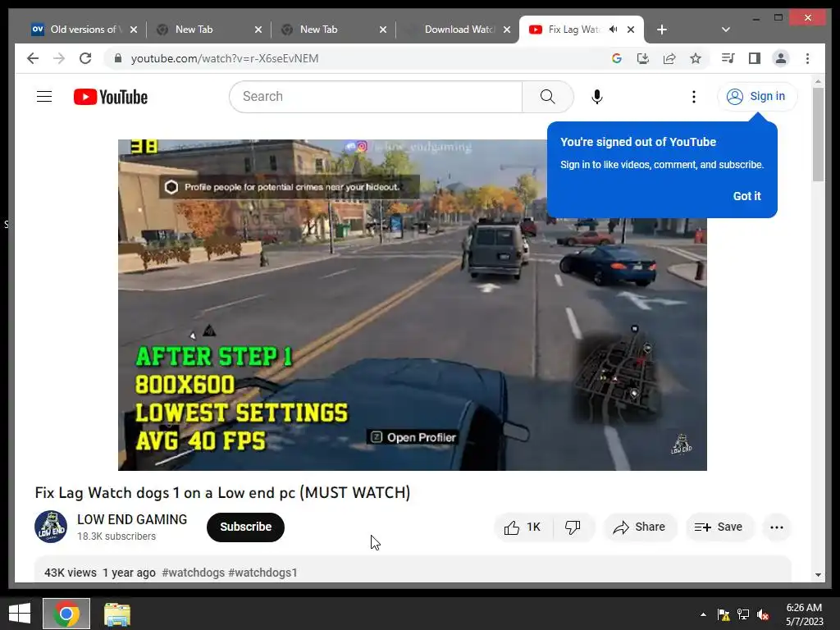Viewport: 840px width, 630px height.
Task: Open the tab search dropdown arrow
Action: [x=726, y=30]
